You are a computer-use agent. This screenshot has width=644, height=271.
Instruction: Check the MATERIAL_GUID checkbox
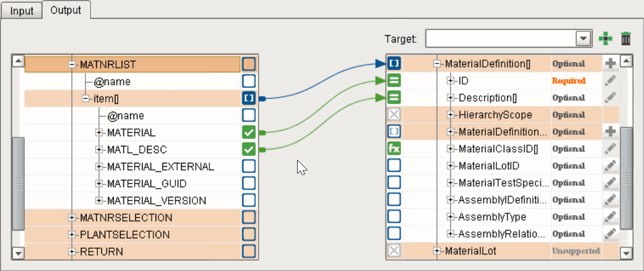click(x=249, y=183)
